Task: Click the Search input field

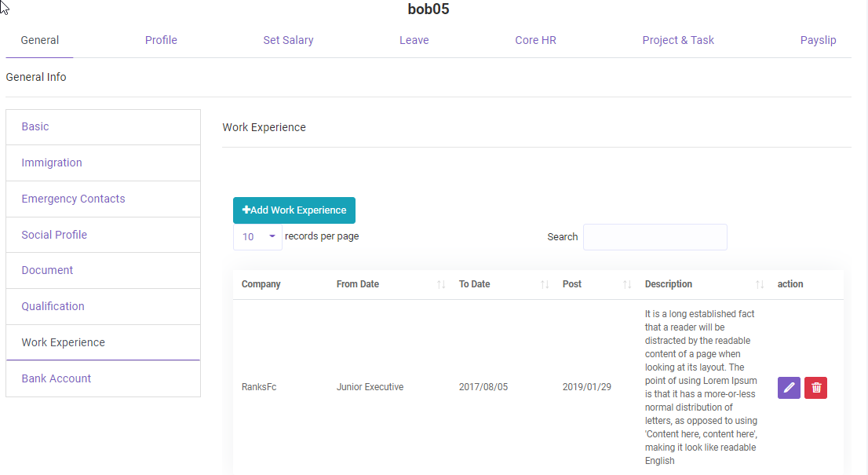Action: pos(655,237)
